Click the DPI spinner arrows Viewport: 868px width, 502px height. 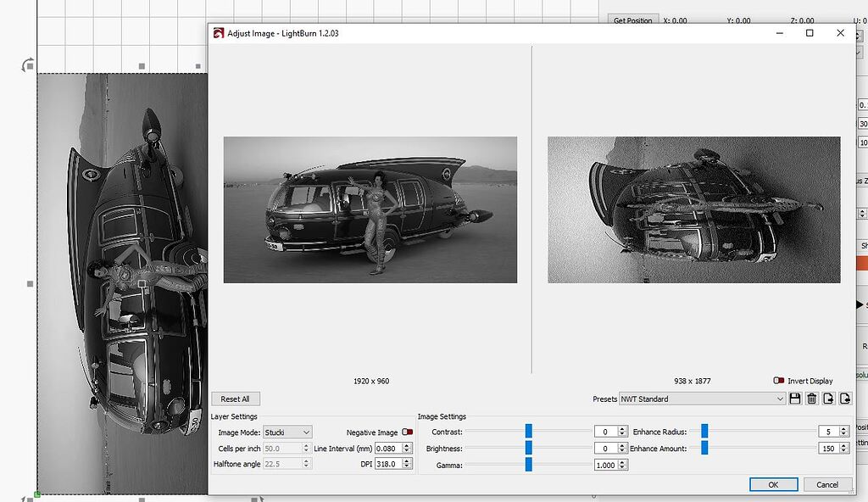[407, 464]
